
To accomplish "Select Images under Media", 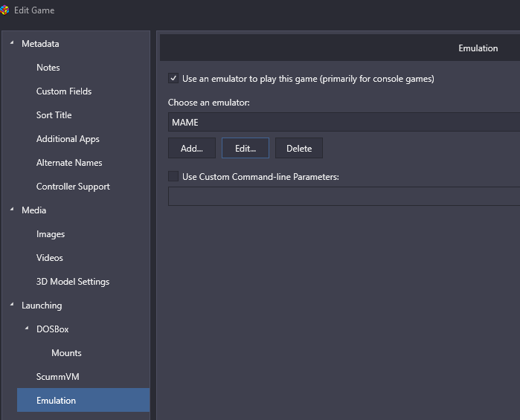I will coord(51,234).
